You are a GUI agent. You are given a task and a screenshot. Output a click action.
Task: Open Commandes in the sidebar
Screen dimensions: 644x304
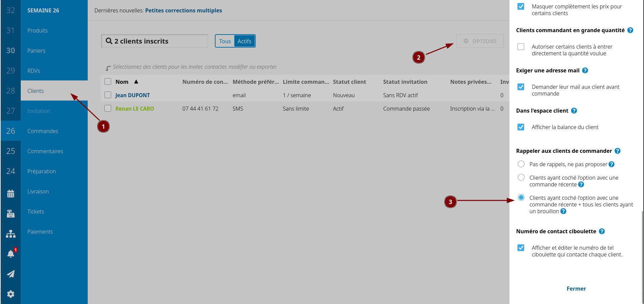coord(54,131)
